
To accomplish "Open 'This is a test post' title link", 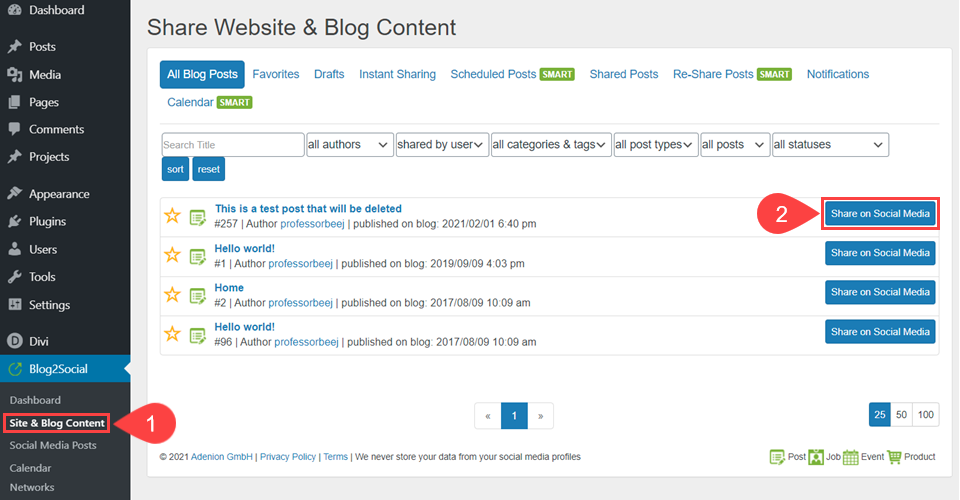I will [x=308, y=209].
